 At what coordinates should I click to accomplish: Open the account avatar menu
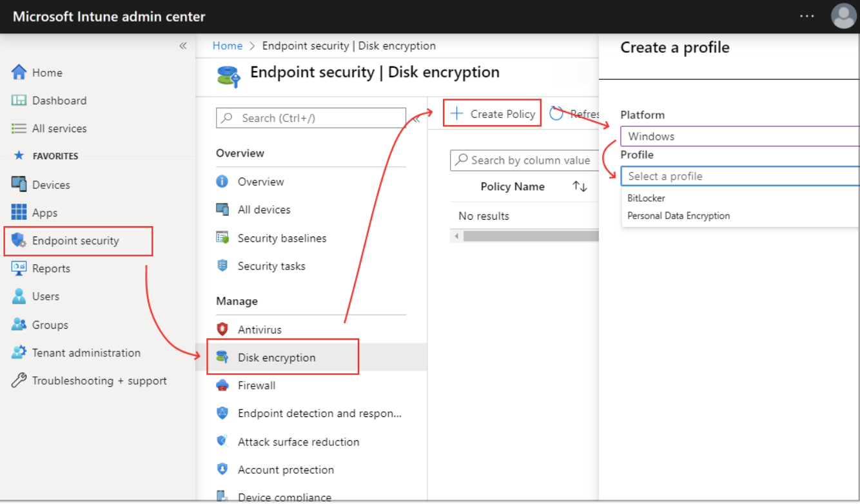pyautogui.click(x=843, y=16)
